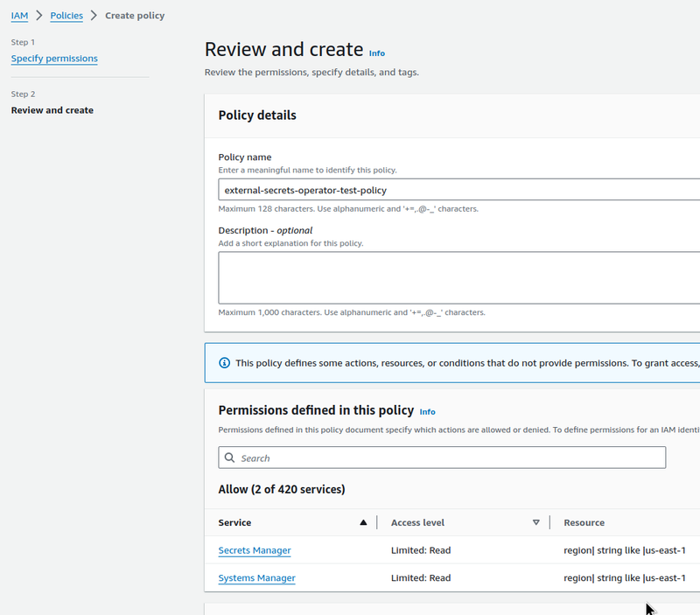Image resolution: width=700 pixels, height=615 pixels.
Task: Open the Systems Manager service link
Action: pyautogui.click(x=256, y=578)
